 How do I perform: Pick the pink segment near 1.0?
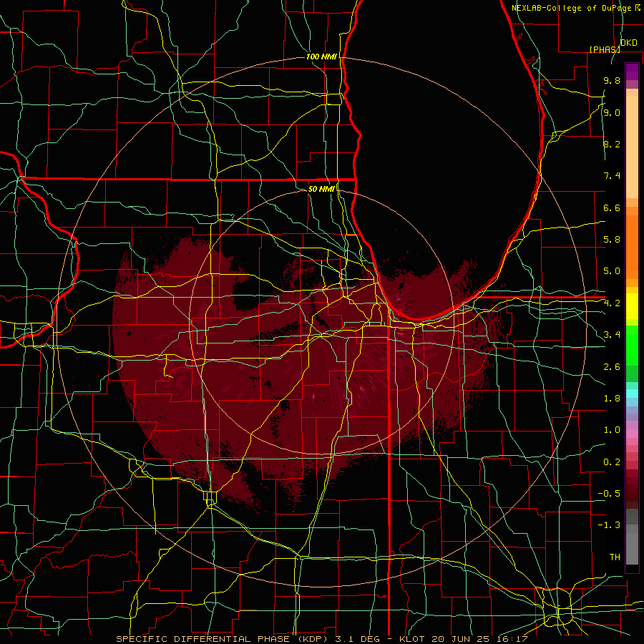click(632, 434)
